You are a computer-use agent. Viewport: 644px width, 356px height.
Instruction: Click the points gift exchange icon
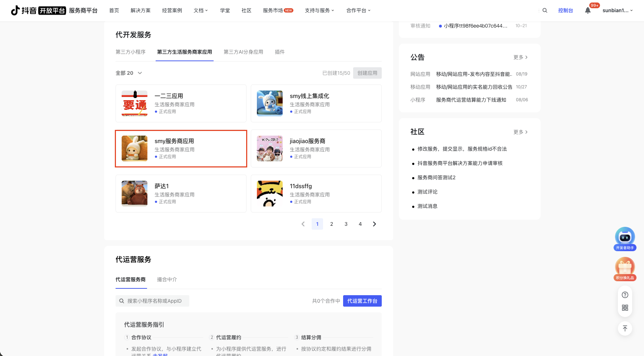coord(625,268)
